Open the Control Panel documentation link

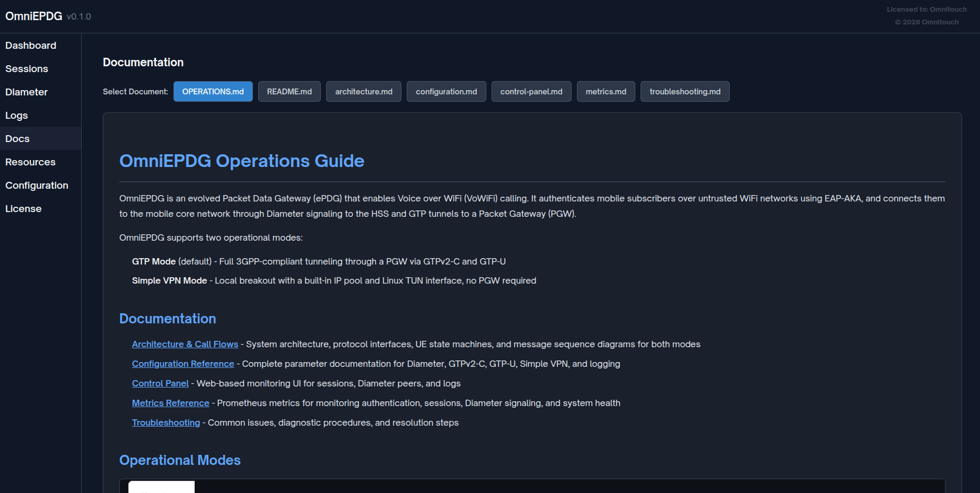pyautogui.click(x=160, y=384)
